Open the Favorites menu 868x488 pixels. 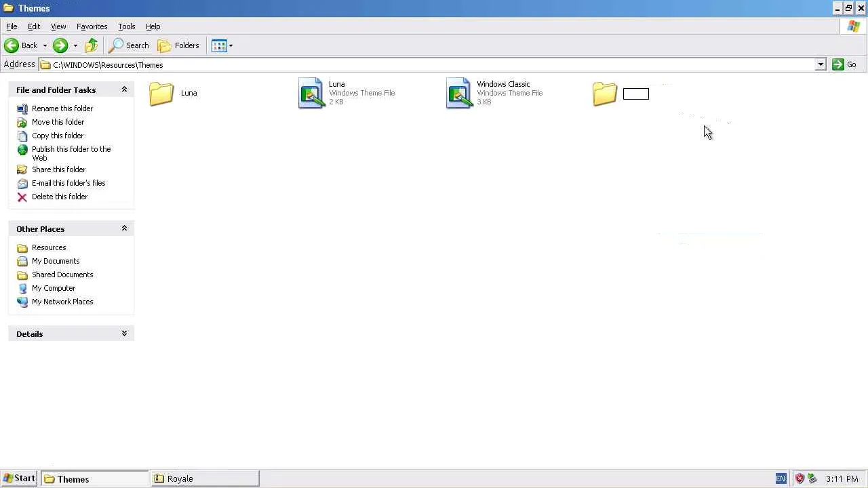92,26
